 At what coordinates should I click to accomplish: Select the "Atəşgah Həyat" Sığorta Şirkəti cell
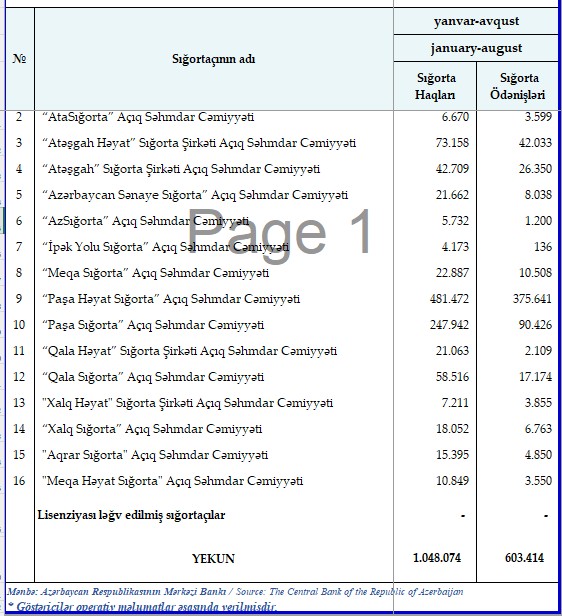[x=199, y=143]
